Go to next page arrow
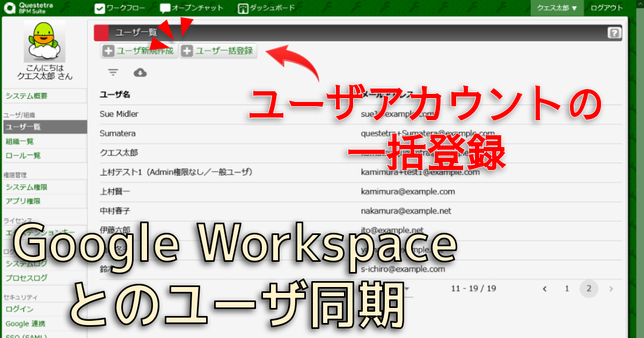Image resolution: width=644 pixels, height=338 pixels. [x=611, y=289]
